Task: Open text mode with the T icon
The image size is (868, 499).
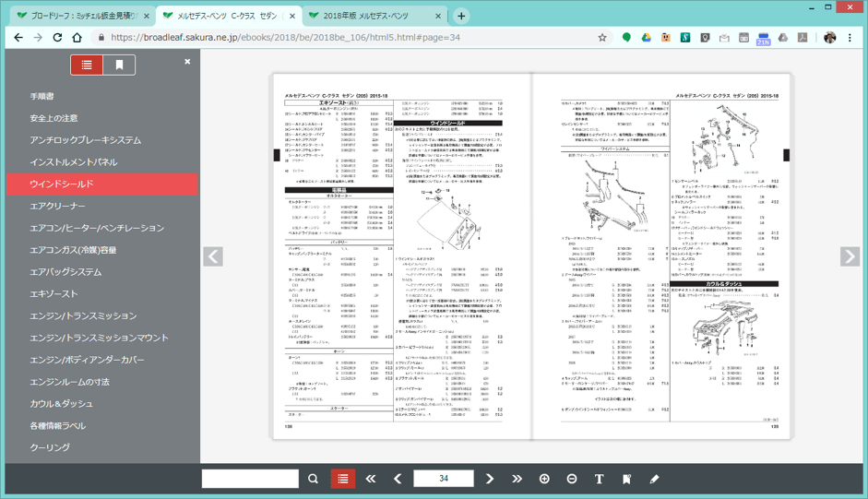Action: tap(599, 479)
